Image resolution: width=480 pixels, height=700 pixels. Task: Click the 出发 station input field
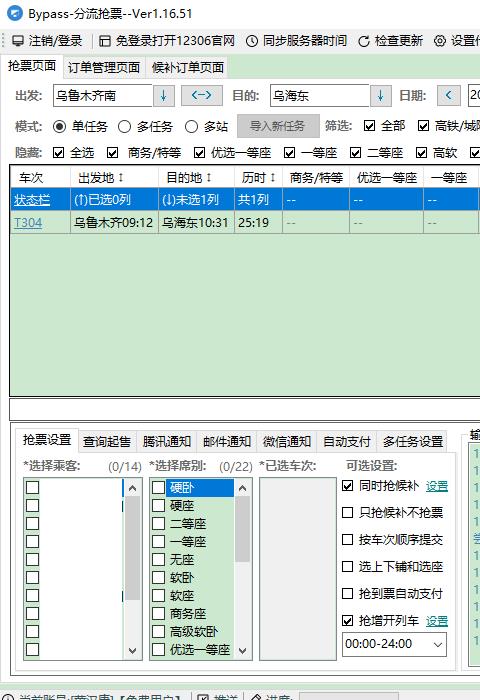(x=103, y=95)
